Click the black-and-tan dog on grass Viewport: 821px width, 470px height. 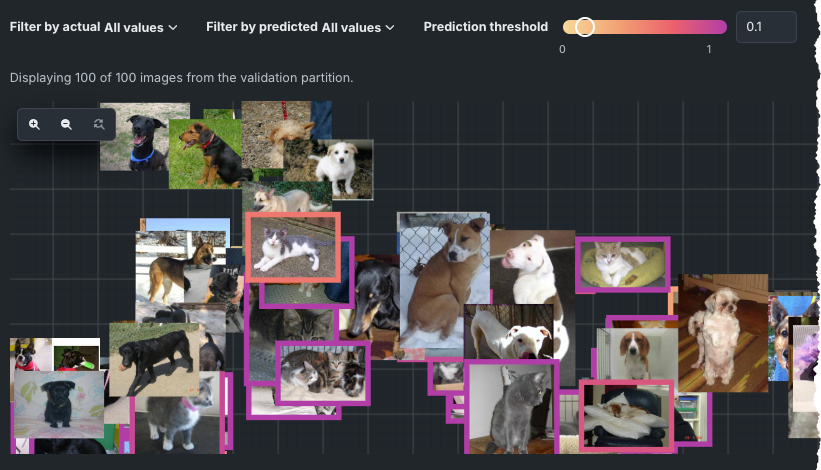[206, 154]
